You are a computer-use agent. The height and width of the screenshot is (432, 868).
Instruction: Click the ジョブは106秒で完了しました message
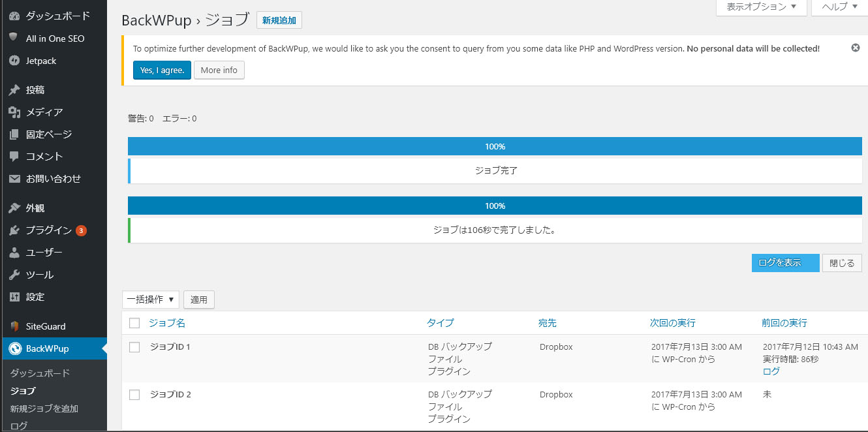pyautogui.click(x=495, y=230)
